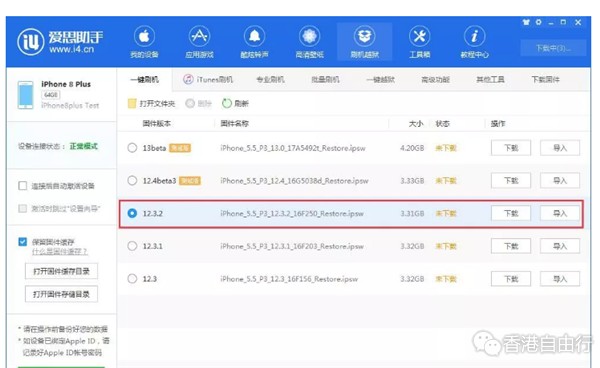Select 12.3.1 firmware radio button

pos(132,246)
